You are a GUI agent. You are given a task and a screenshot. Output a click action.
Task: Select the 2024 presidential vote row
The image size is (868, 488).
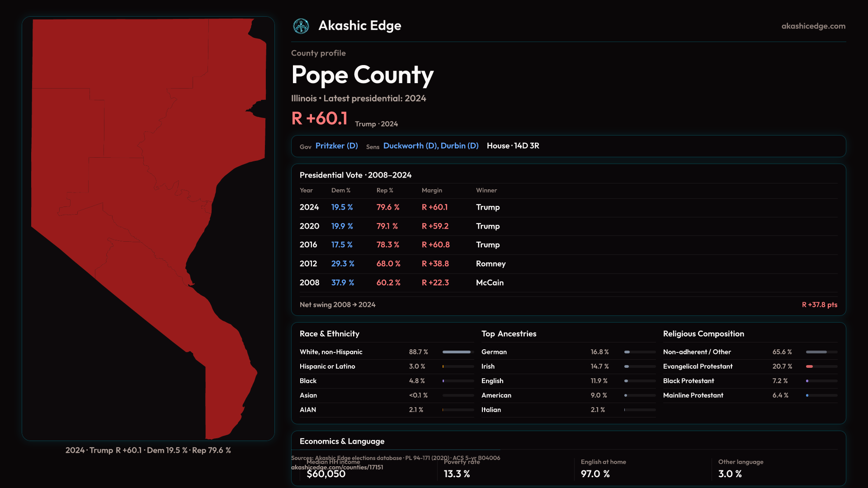point(568,207)
